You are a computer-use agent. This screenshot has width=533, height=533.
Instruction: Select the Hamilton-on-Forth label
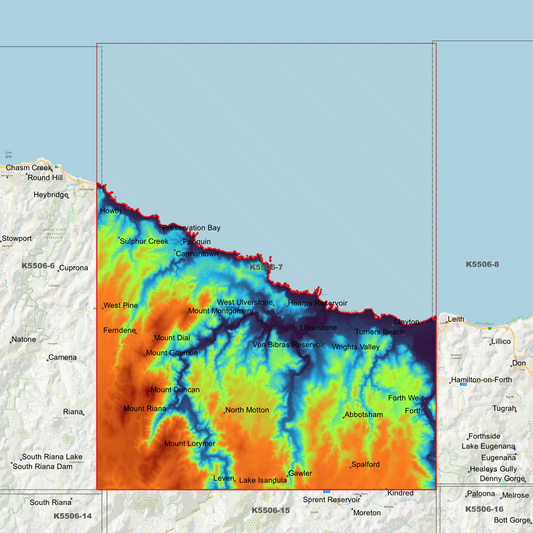pos(481,380)
